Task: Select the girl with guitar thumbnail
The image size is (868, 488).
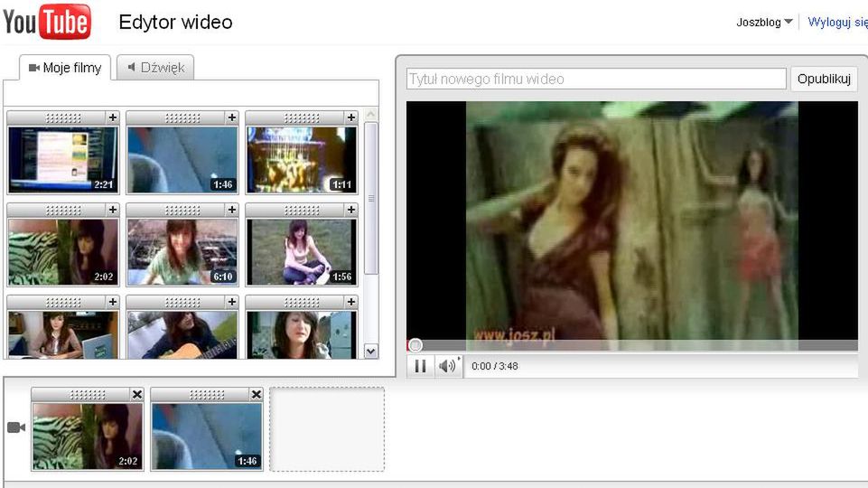Action: [182, 334]
